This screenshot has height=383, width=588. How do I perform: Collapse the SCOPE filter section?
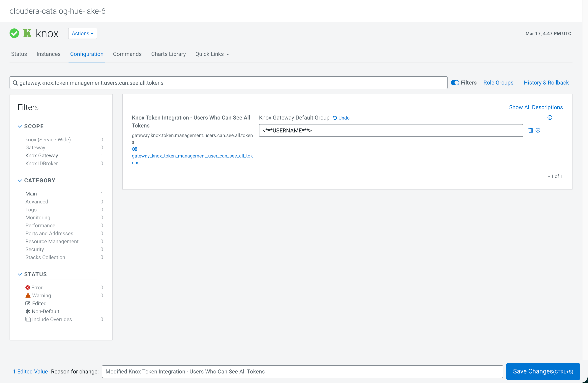[20, 126]
